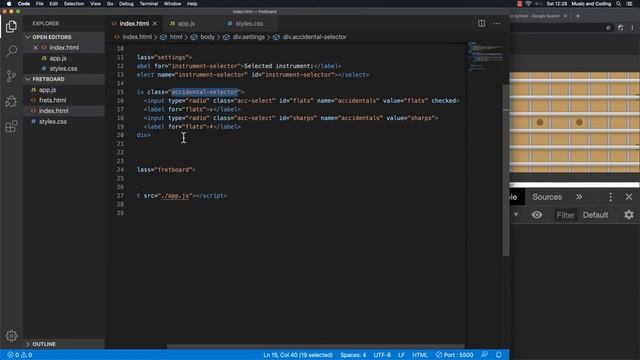
Task: Open the Selection menu
Action: pos(74,4)
